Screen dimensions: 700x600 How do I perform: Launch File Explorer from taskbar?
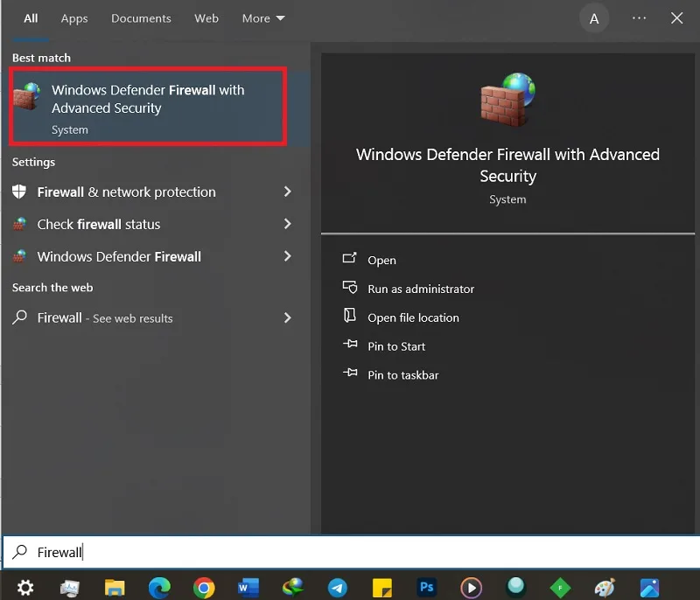(115, 588)
